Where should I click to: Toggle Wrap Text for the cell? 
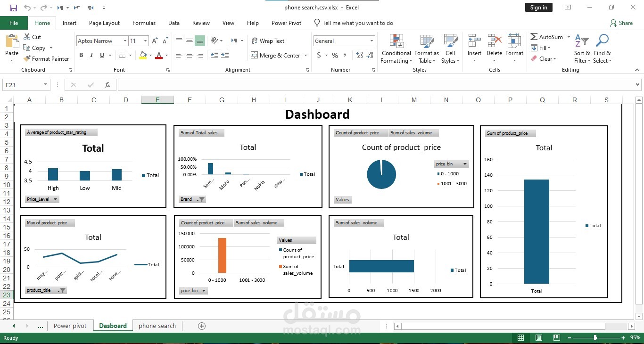coord(267,41)
